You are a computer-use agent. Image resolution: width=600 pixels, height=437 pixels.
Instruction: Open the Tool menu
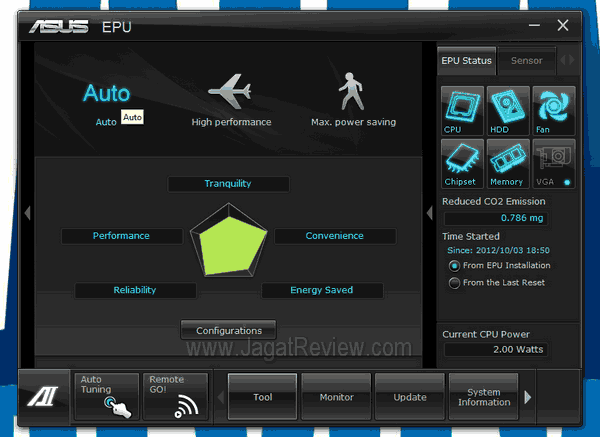pyautogui.click(x=262, y=397)
